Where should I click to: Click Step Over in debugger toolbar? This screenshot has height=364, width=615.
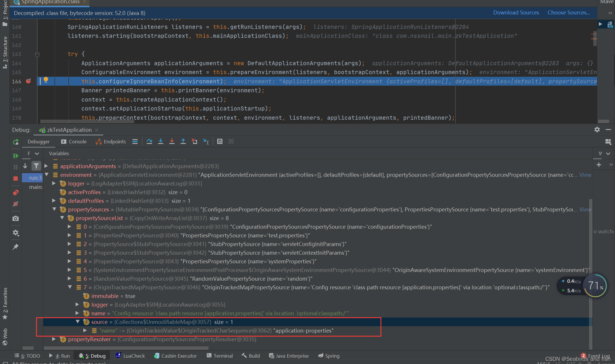149,141
